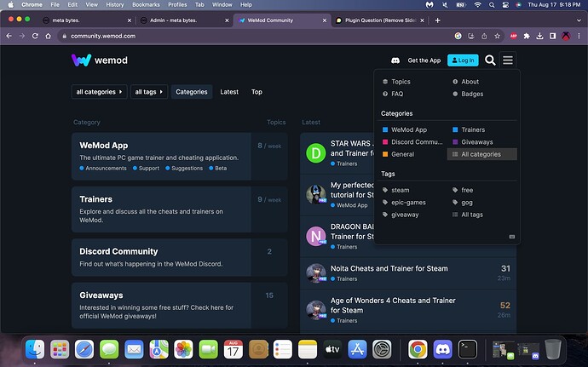Select Trainers category in the menu panel
The width and height of the screenshot is (588, 367).
469,129
